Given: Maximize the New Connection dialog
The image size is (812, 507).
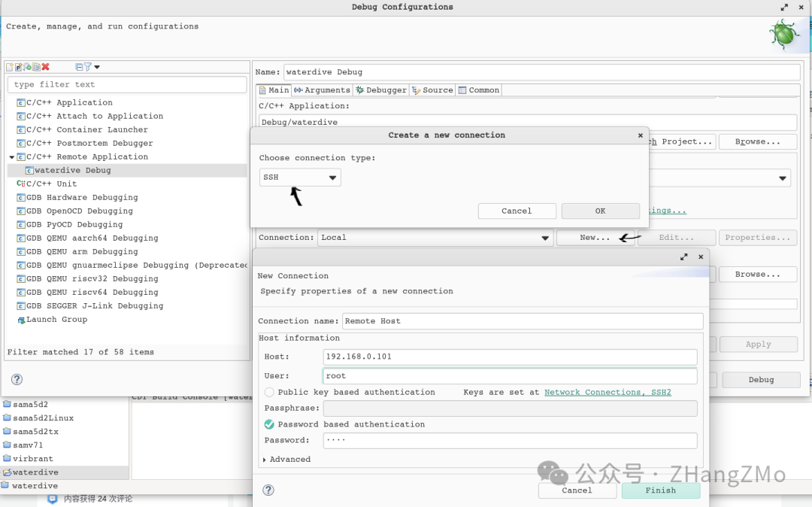Looking at the screenshot, I should pyautogui.click(x=684, y=257).
